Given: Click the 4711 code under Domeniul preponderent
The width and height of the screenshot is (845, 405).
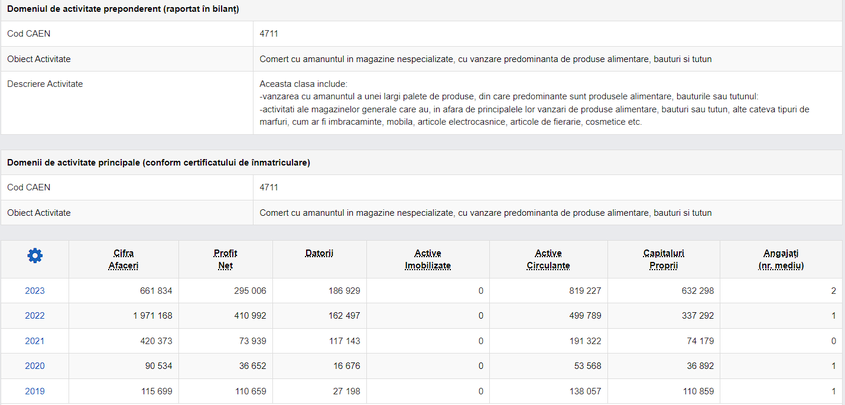Looking at the screenshot, I should (x=268, y=33).
